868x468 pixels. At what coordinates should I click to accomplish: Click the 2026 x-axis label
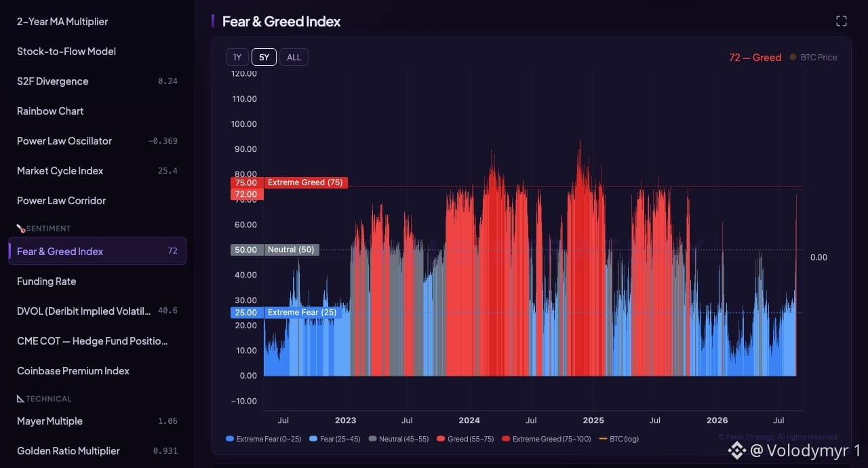click(x=717, y=421)
